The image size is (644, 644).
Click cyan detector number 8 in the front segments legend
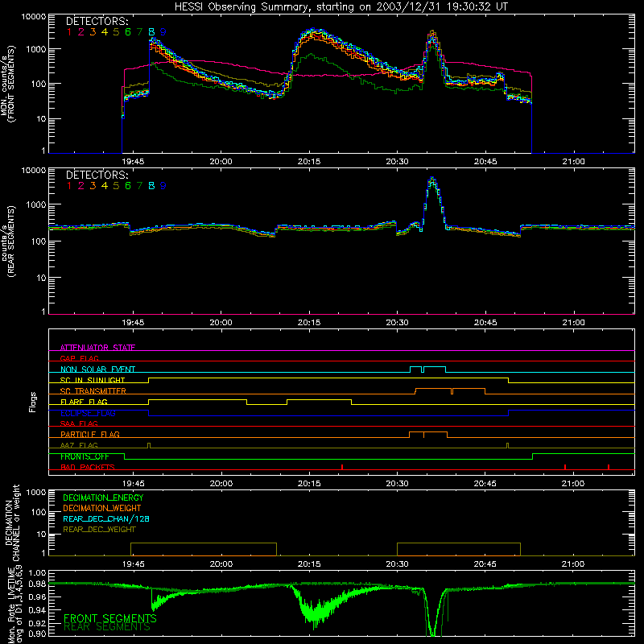(x=151, y=32)
